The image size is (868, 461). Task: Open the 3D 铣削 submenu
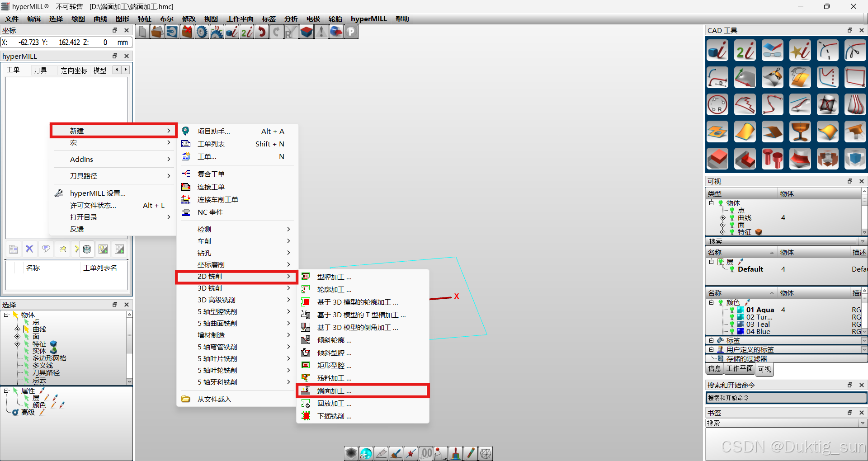[x=236, y=288]
